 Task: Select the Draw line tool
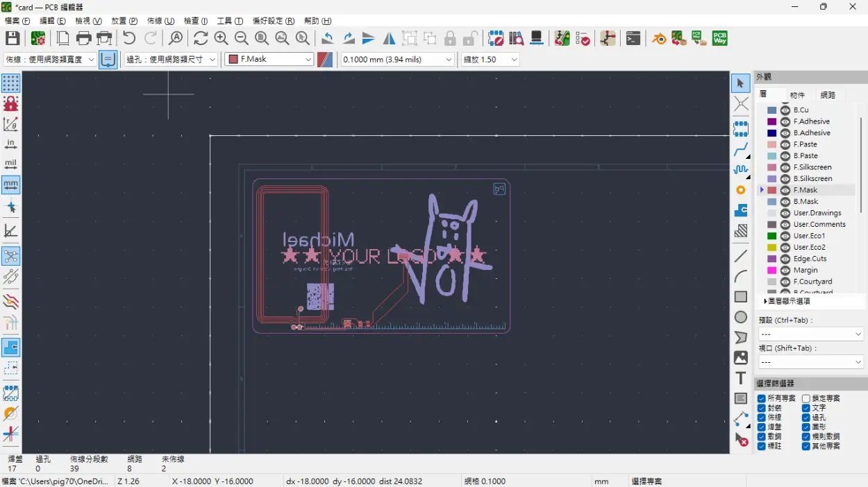pyautogui.click(x=741, y=256)
